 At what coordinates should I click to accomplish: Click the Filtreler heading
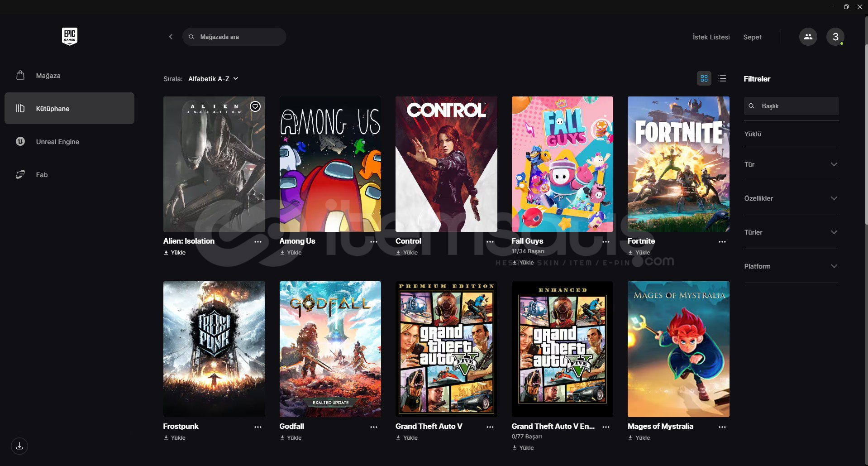point(757,79)
